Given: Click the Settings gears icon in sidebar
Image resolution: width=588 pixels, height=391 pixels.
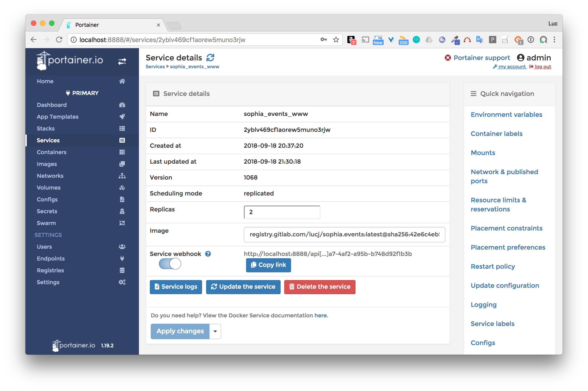Looking at the screenshot, I should [122, 282].
